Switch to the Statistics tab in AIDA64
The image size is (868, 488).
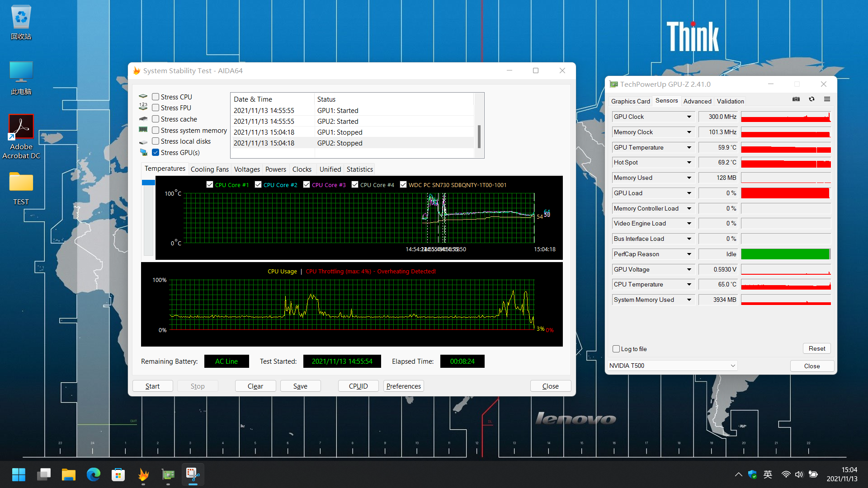pyautogui.click(x=360, y=169)
